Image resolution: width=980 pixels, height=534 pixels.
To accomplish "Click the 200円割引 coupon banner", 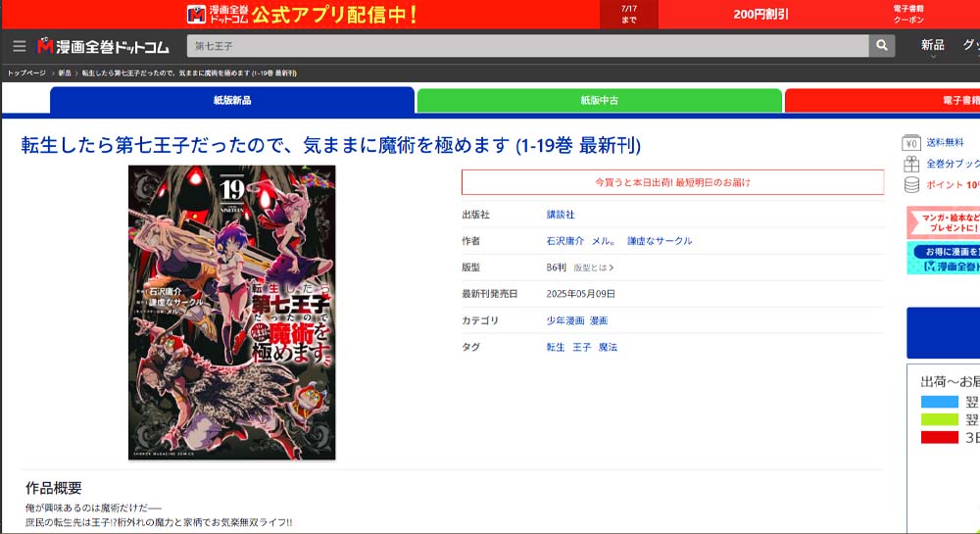I will 761,15.
